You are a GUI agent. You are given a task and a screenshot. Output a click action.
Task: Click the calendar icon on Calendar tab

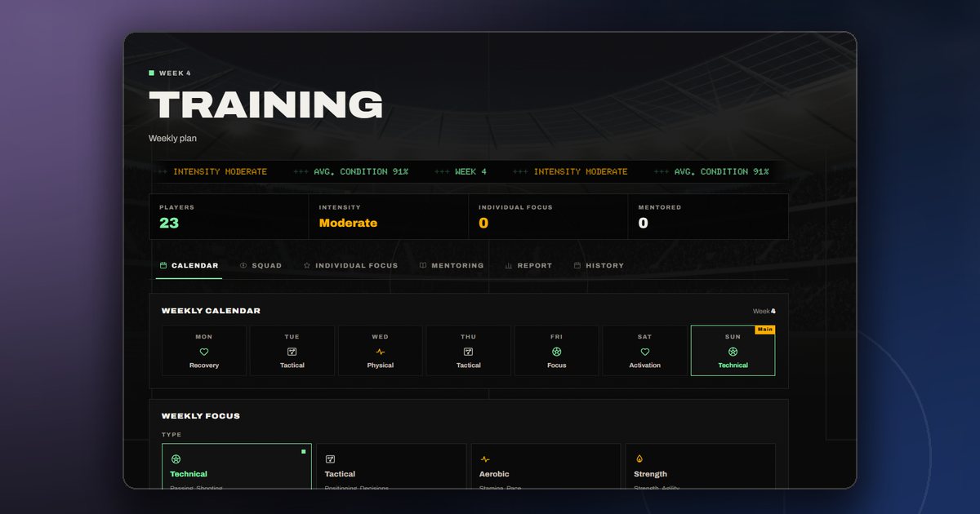pos(163,266)
